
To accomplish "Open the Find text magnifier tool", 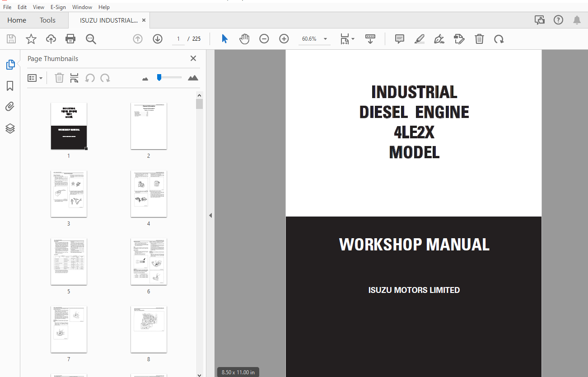I will pos(91,39).
